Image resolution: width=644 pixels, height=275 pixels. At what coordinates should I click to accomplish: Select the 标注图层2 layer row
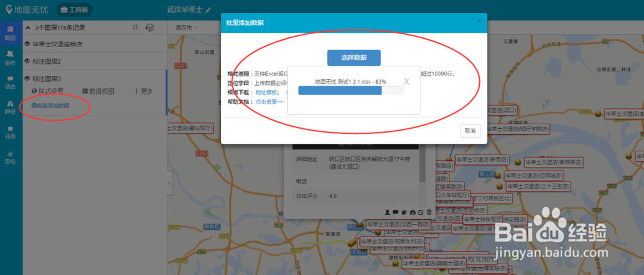[x=95, y=61]
